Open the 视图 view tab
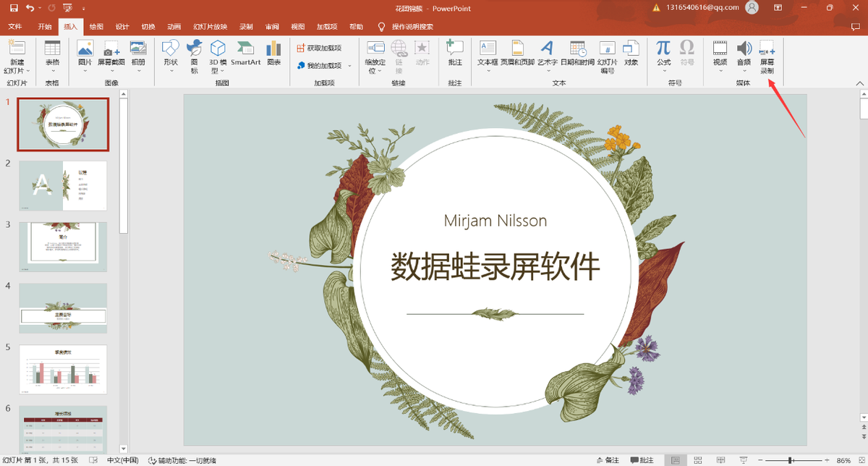This screenshot has height=466, width=868. 298,27
